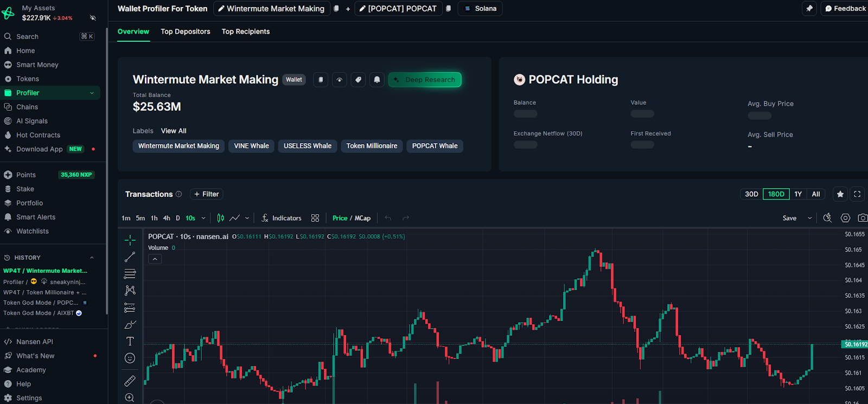
Task: Select the 30D time range
Action: click(751, 194)
